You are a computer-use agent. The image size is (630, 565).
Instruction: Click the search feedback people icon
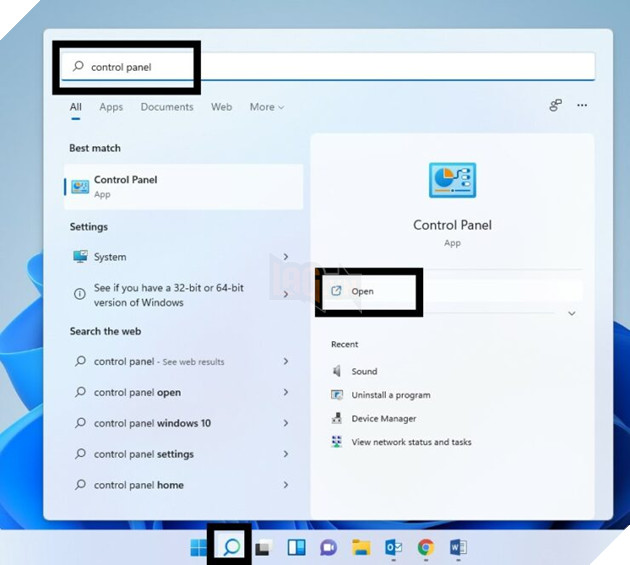coord(556,106)
